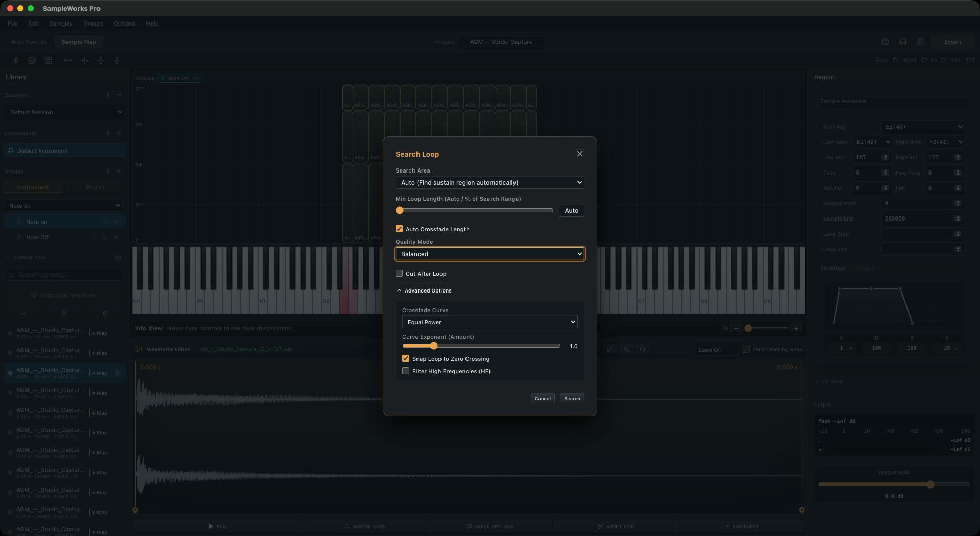The image size is (980, 536).
Task: Click the link icon in Sample Pool toolbar
Action: click(23, 313)
